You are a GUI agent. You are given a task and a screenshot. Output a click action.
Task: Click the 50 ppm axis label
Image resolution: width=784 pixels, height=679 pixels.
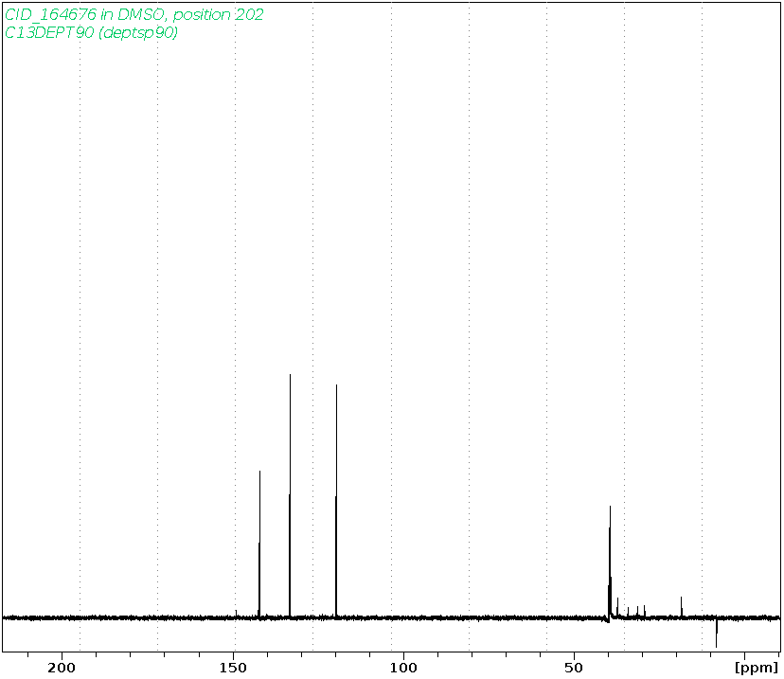(x=574, y=668)
